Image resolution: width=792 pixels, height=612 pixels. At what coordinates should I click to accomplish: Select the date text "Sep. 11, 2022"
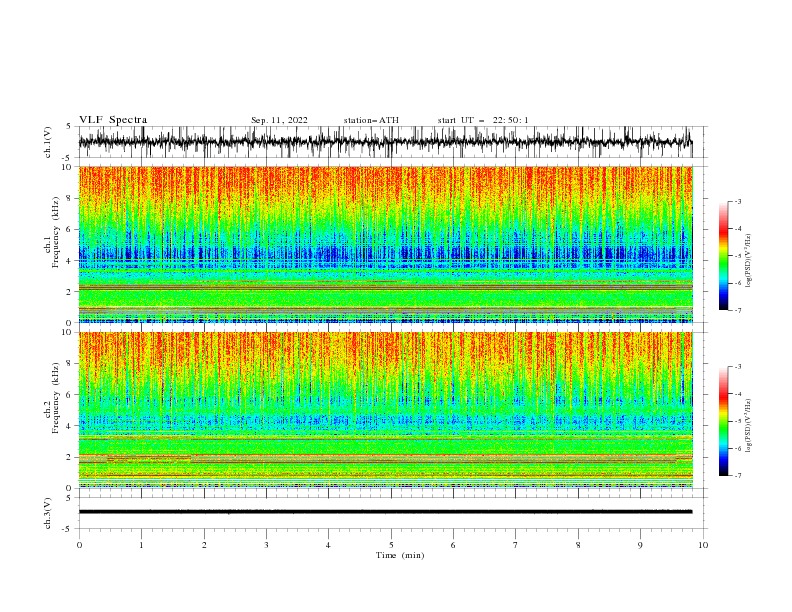point(279,120)
